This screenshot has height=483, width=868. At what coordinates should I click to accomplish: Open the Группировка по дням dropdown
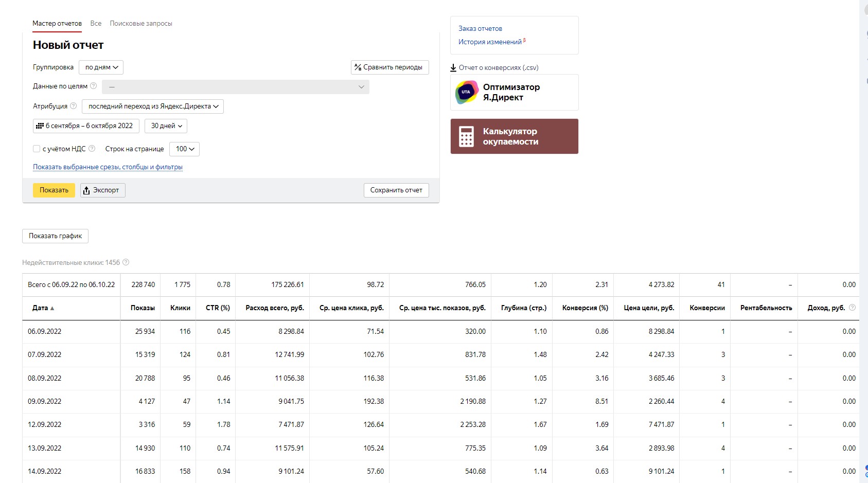(101, 67)
